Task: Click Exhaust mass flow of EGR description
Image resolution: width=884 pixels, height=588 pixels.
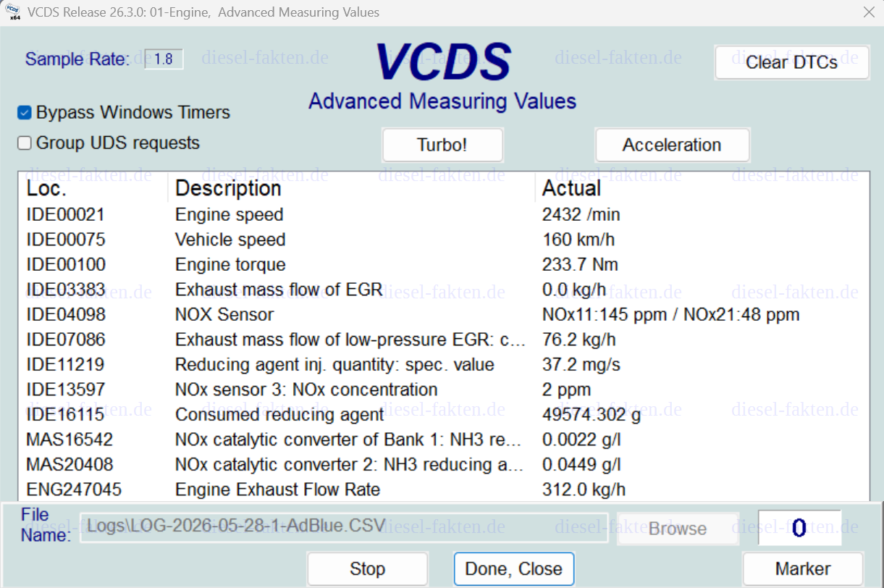Action: 279,290
